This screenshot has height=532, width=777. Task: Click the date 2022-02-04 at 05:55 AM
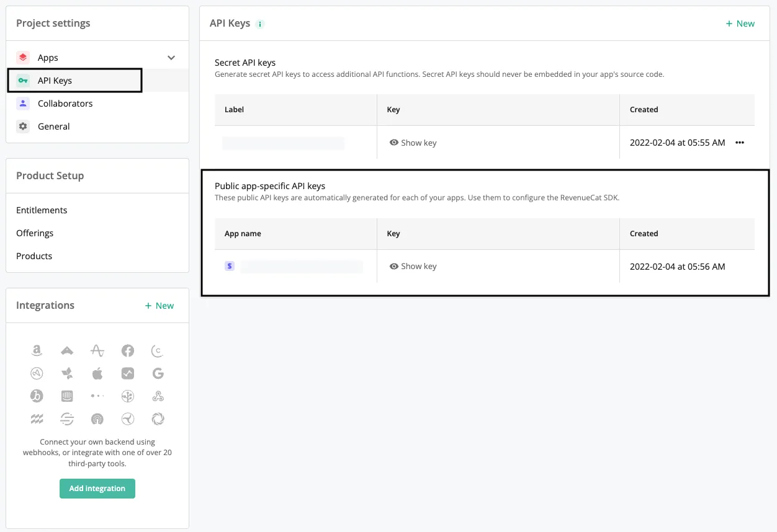point(677,143)
